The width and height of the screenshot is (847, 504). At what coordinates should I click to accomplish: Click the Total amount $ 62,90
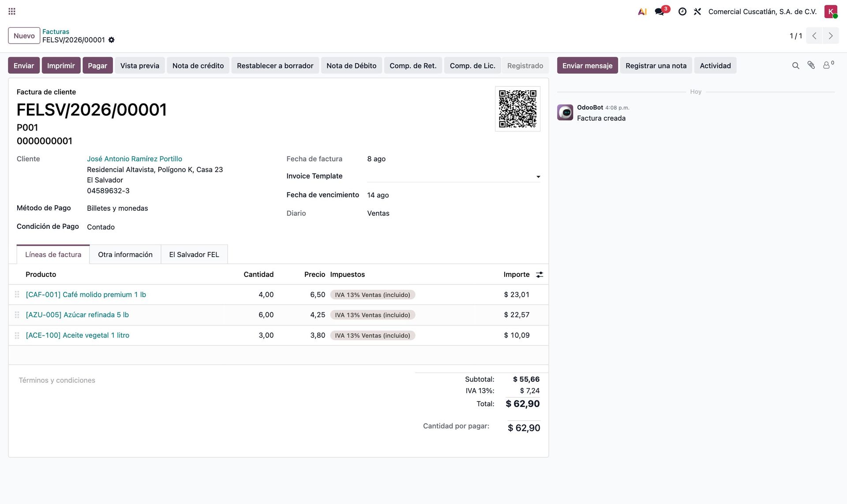pyautogui.click(x=523, y=404)
